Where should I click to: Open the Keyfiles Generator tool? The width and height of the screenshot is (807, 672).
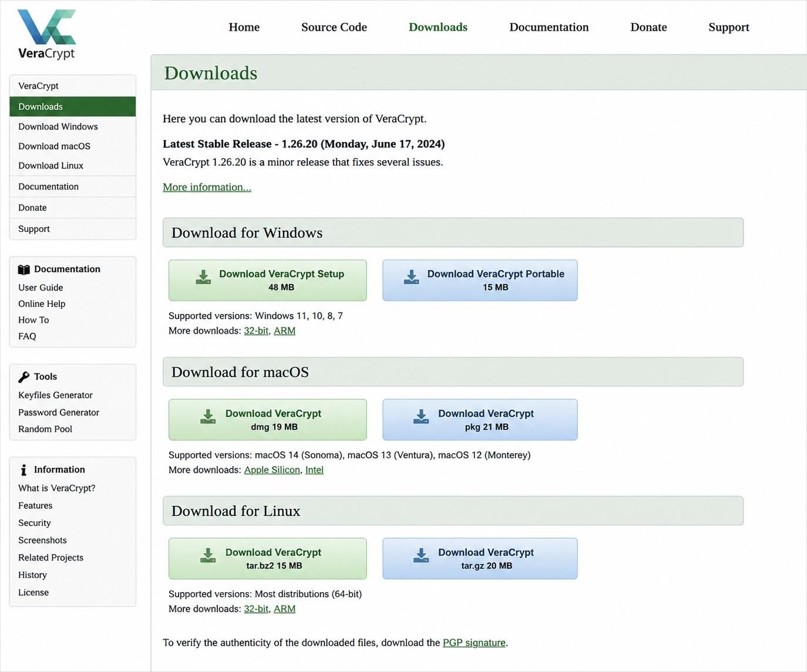(55, 396)
